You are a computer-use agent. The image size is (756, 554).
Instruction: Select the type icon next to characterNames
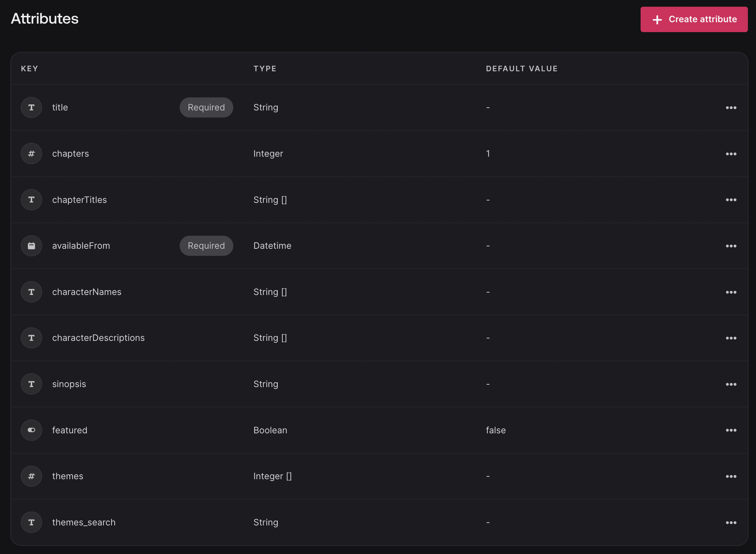coord(31,292)
